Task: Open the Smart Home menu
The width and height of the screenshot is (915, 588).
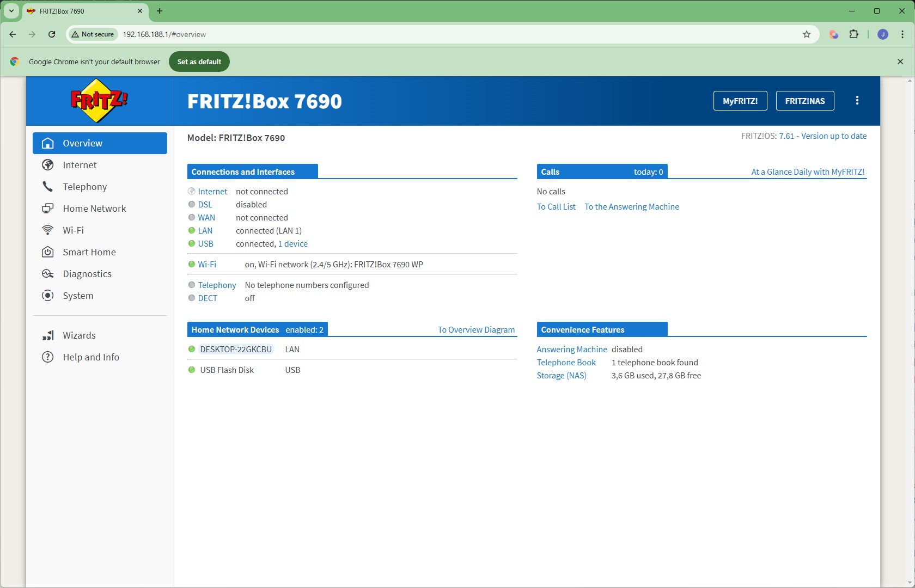Action: coord(100,252)
